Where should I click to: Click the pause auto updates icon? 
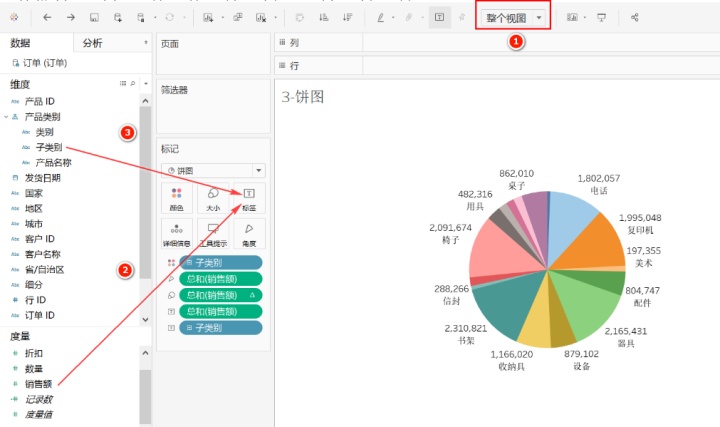click(x=141, y=17)
